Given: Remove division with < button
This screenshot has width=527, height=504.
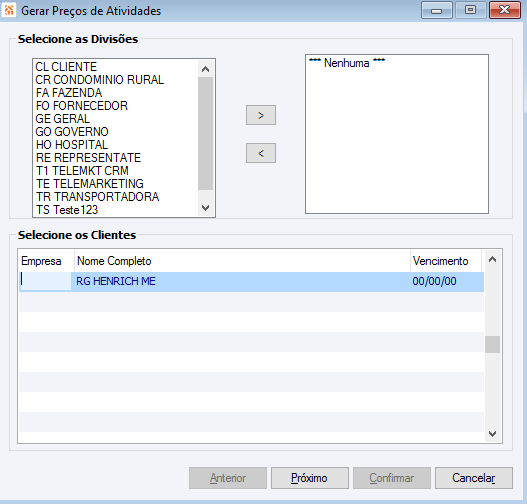Looking at the screenshot, I should 261,153.
